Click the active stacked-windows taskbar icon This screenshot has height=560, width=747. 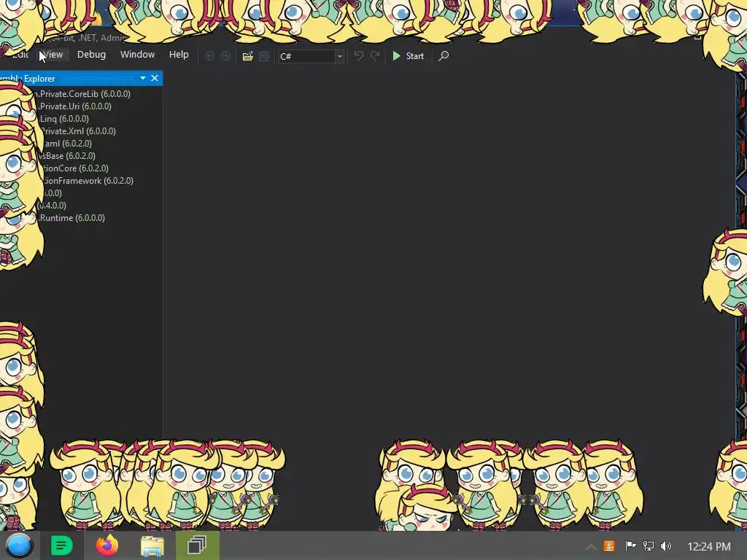(x=197, y=545)
